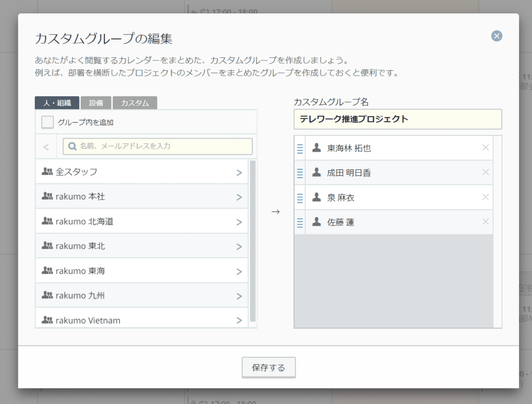Click the back arrow left of search box
Image resolution: width=532 pixels, height=404 pixels.
[x=46, y=147]
